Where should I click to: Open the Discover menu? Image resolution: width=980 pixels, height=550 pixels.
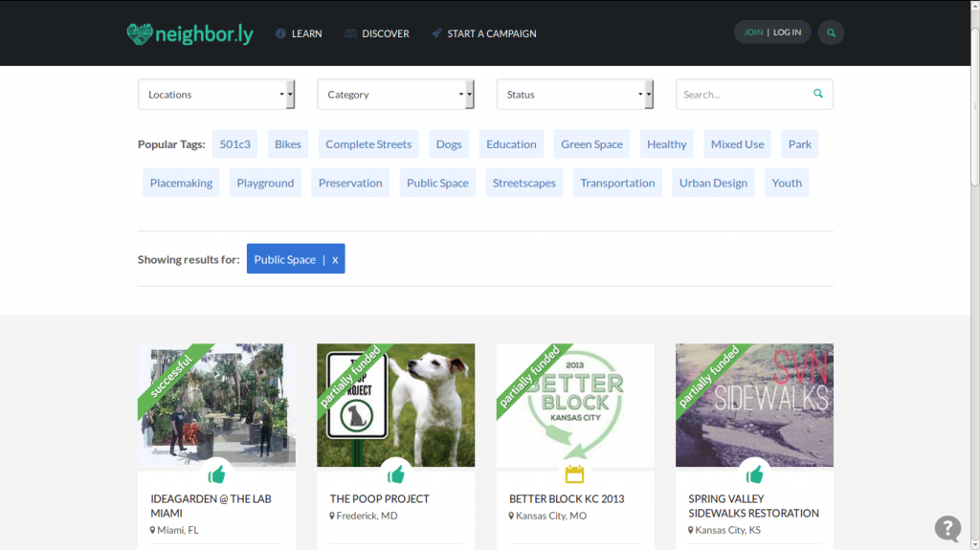[385, 33]
